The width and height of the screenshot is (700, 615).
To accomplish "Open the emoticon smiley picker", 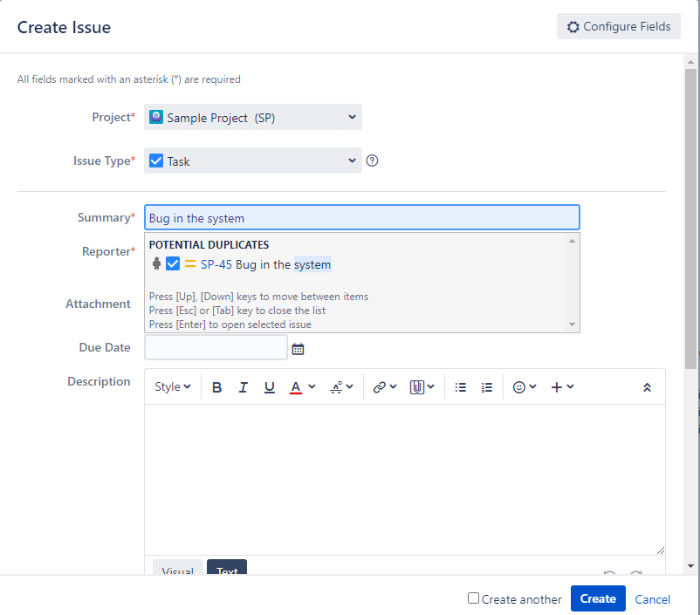I will (x=518, y=387).
